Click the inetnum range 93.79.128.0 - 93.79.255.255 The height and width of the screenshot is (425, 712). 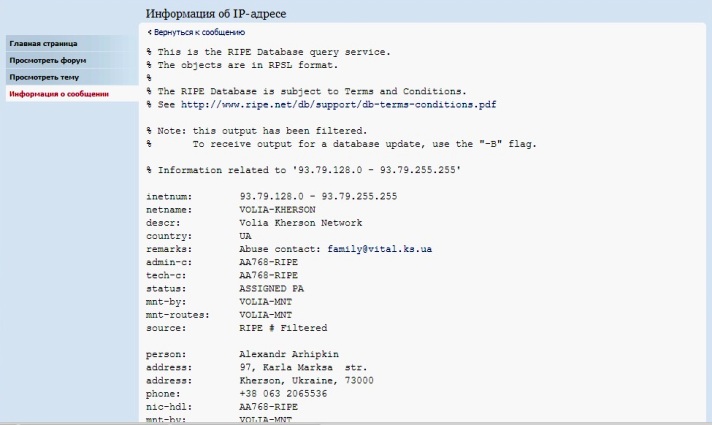pos(318,196)
